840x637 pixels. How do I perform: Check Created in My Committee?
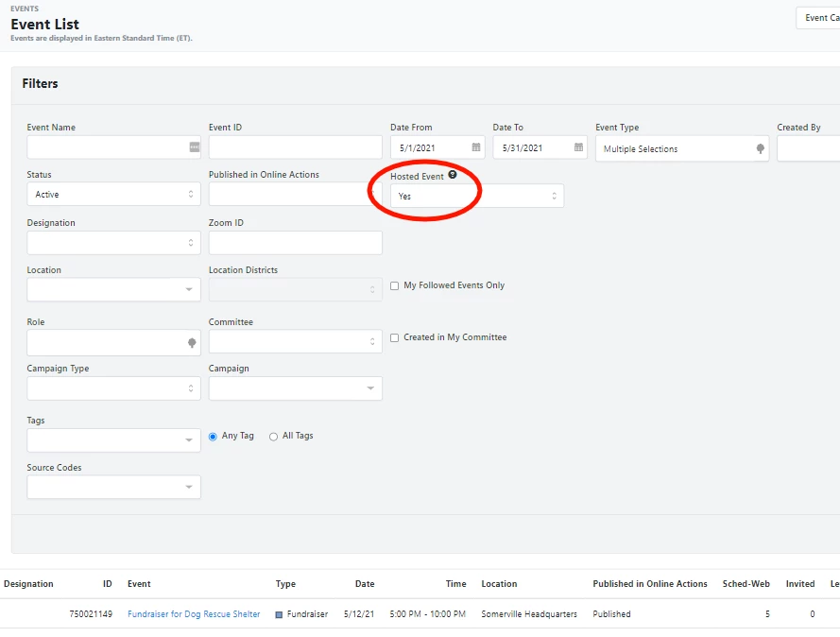coord(394,337)
